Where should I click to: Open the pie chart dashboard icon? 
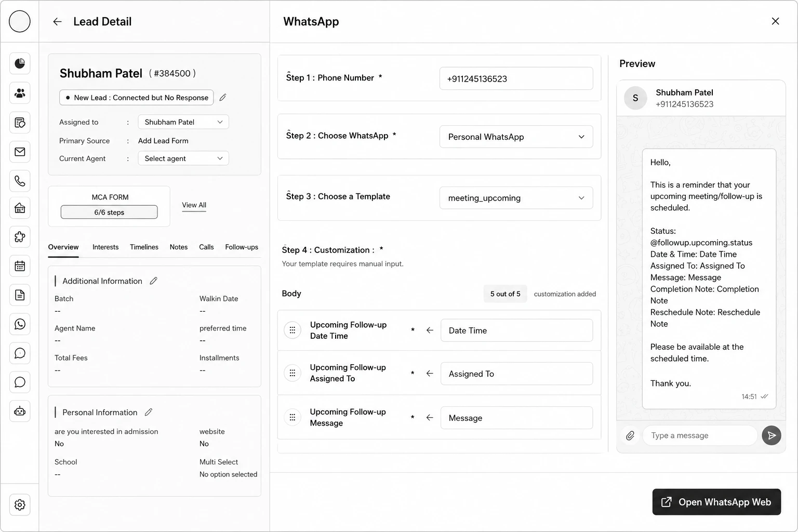click(20, 63)
